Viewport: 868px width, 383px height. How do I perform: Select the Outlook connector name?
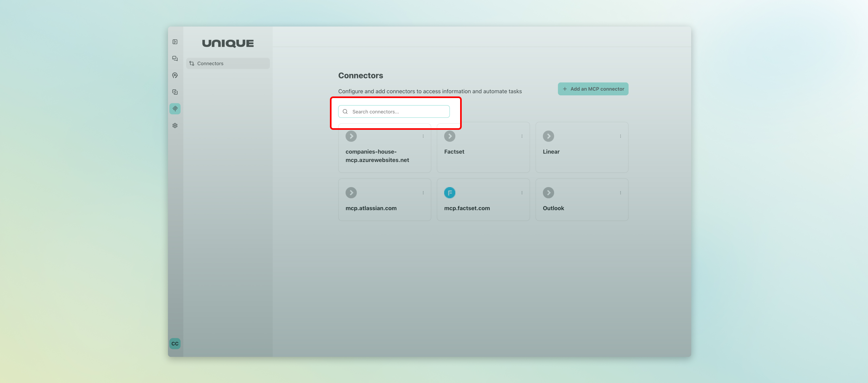[553, 208]
